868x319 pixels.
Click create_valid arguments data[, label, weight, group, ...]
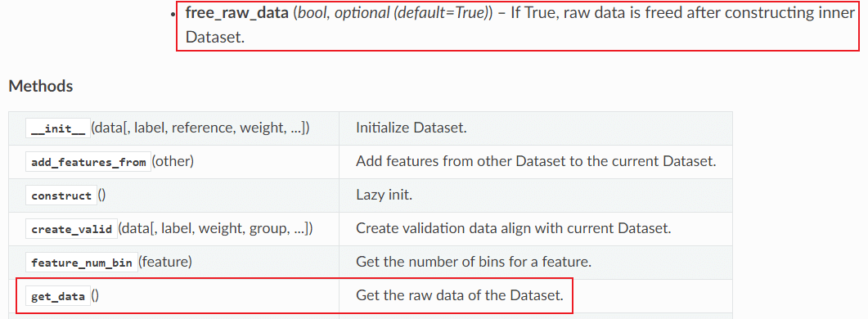tap(216, 229)
